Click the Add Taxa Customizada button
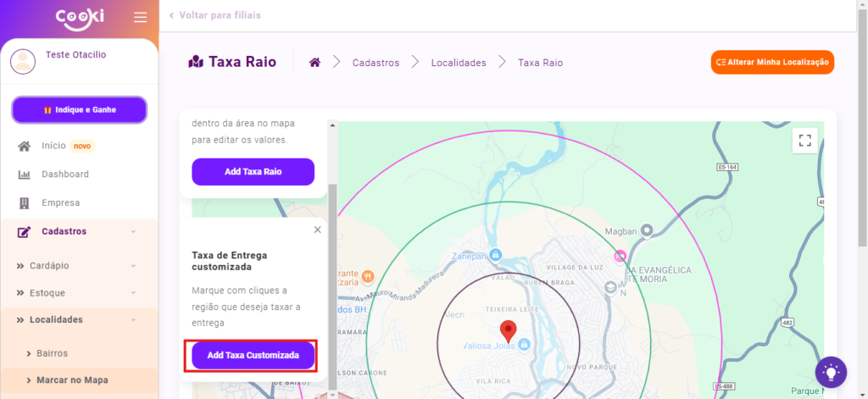868x399 pixels. (253, 356)
